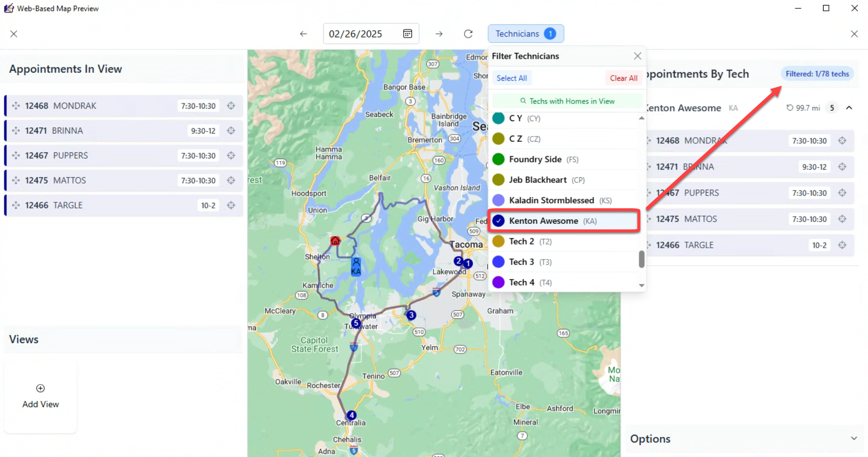This screenshot has width=868, height=457.
Task: Click drag handle icon for 12471 BRINNA
Action: pos(16,131)
